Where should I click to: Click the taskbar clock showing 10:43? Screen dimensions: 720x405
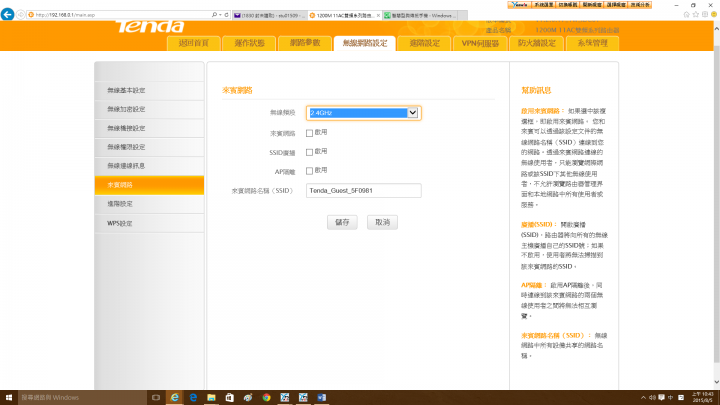[703, 398]
